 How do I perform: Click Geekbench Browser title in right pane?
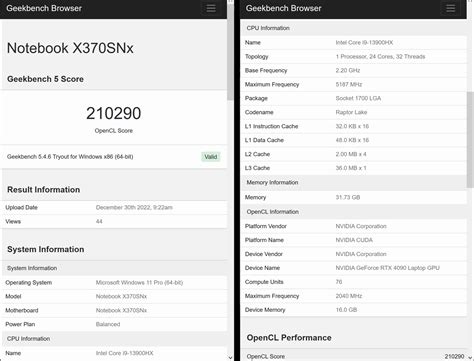pos(283,8)
